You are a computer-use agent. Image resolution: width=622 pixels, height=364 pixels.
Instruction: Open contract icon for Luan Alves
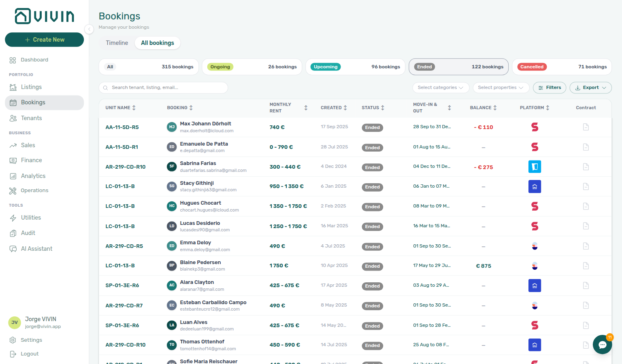click(586, 325)
